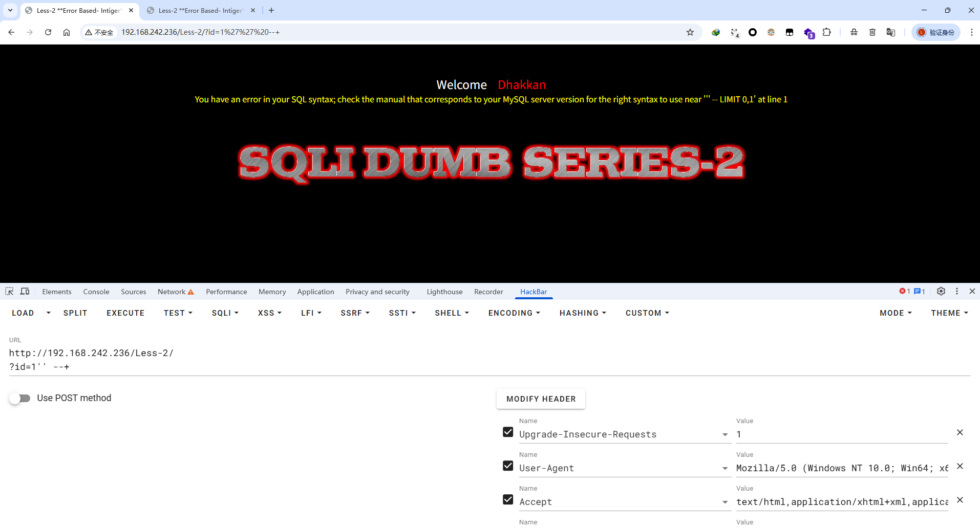Remove Upgrade-Insecure-Requests header row
980x528 pixels.
coord(960,432)
